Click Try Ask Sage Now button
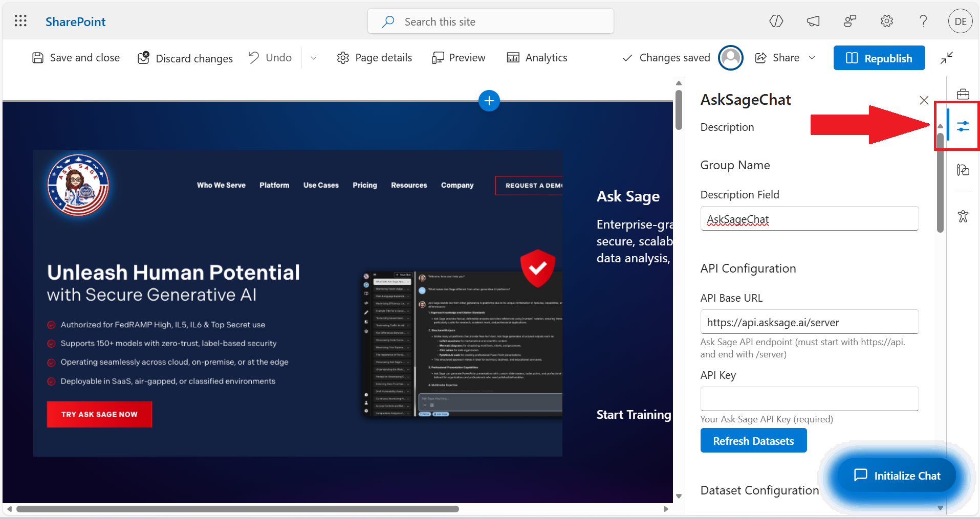Image resolution: width=980 pixels, height=519 pixels. pyautogui.click(x=99, y=414)
